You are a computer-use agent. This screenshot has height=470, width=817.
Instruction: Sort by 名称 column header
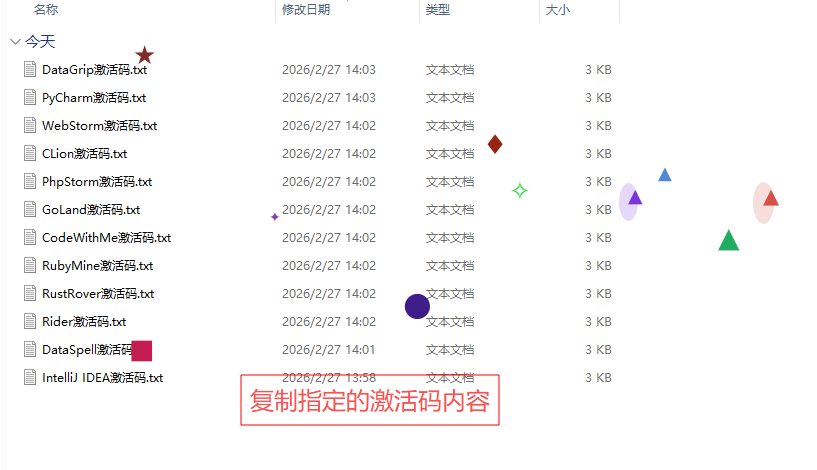point(46,10)
